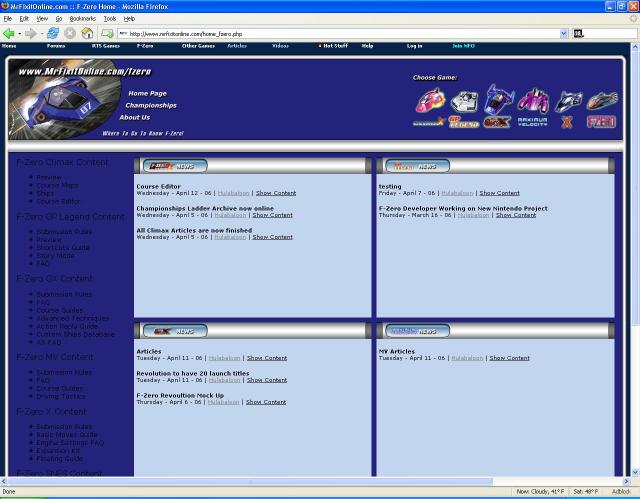Screen dimensions: 640x499
Task: Open the address bar URL history dropdown
Action: click(x=564, y=34)
